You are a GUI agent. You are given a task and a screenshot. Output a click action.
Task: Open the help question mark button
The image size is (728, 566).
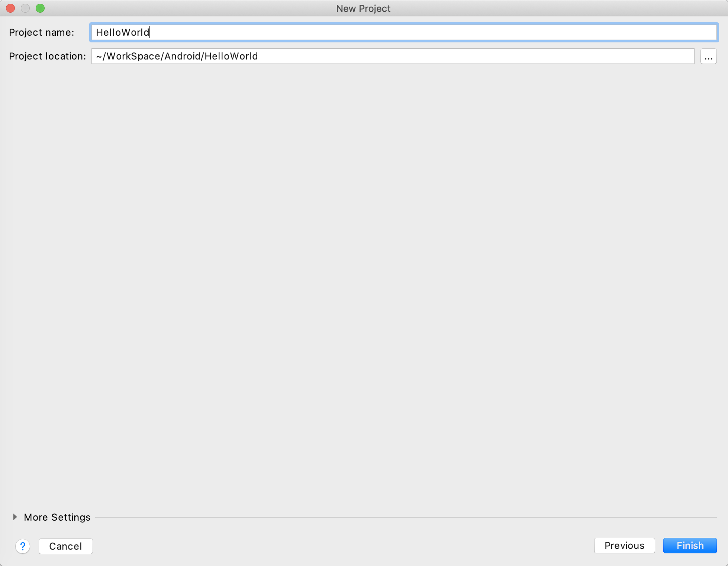pos(23,546)
